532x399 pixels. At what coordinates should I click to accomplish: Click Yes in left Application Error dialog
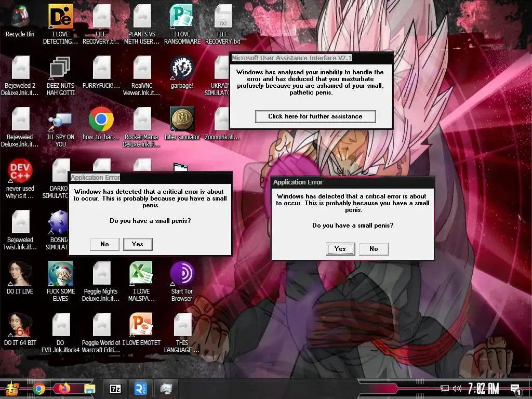(x=137, y=244)
